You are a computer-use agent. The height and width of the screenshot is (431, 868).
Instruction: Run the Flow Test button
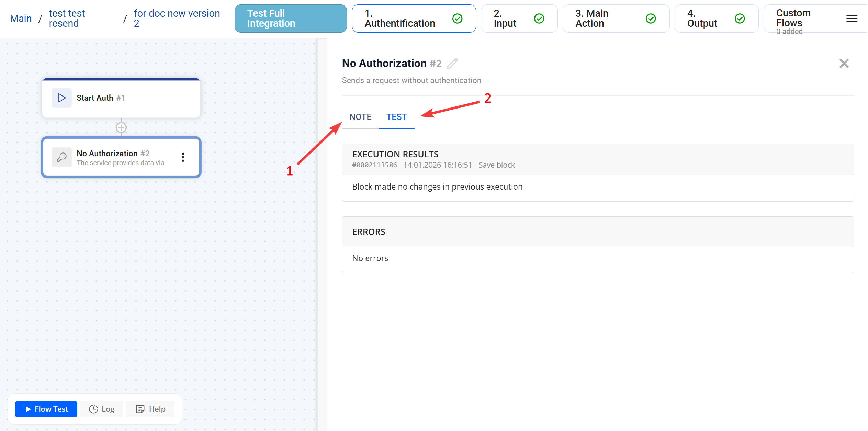pos(46,409)
